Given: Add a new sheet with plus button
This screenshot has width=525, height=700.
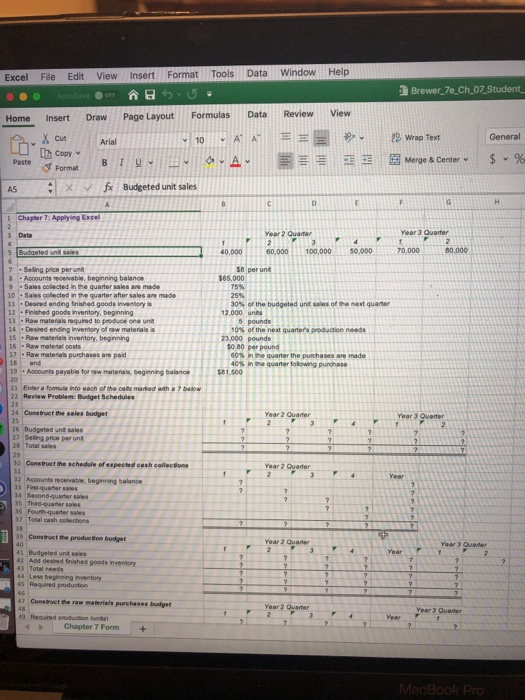Looking at the screenshot, I should (143, 629).
